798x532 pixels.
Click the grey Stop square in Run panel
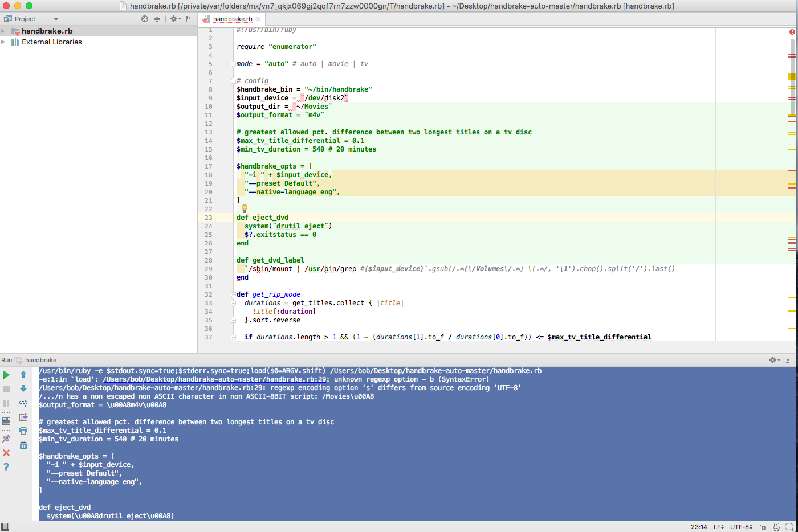pos(6,389)
